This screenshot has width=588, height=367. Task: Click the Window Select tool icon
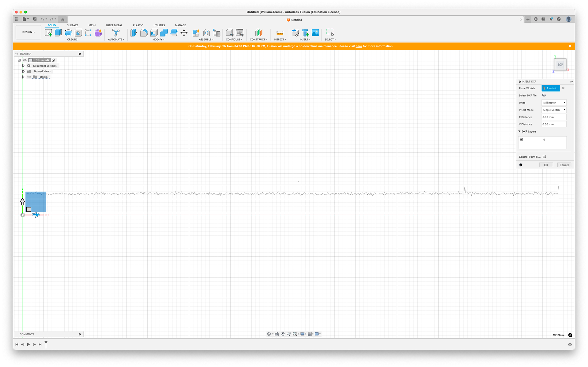(x=330, y=33)
